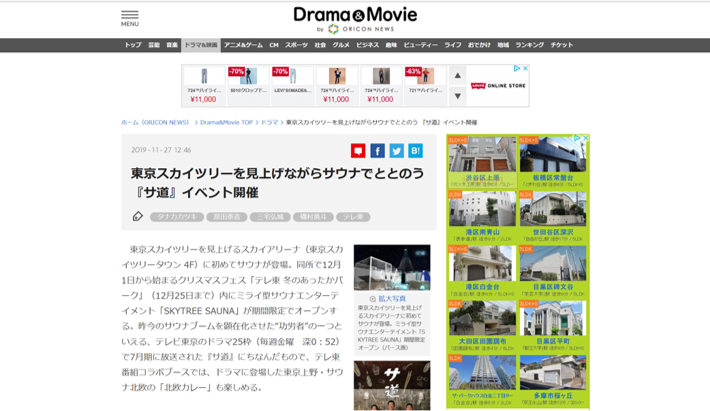
Task: Click the article headline 東京スカイツリーを見上げながら
Action: (x=277, y=183)
